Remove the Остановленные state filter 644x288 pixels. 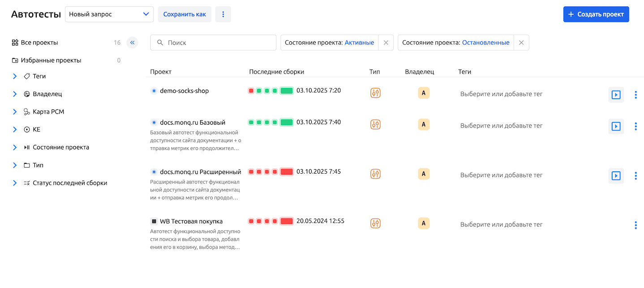click(521, 43)
